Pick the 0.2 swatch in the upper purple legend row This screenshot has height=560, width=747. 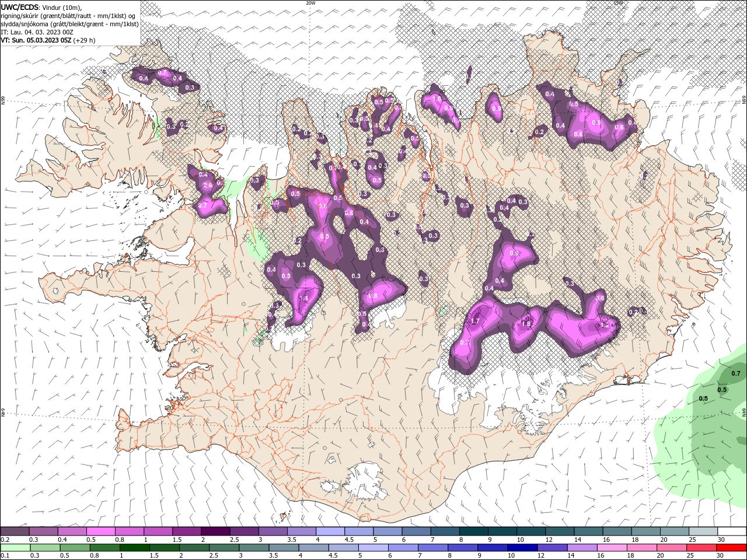[x=15, y=531]
